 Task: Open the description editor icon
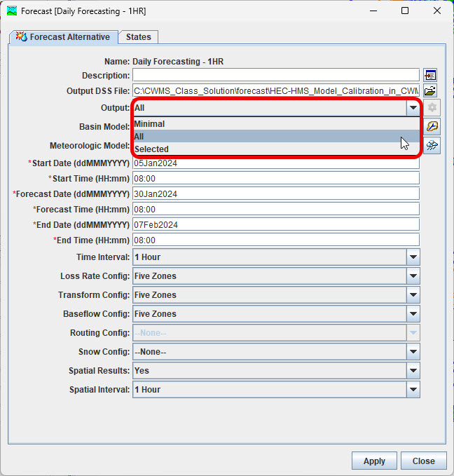pos(430,75)
